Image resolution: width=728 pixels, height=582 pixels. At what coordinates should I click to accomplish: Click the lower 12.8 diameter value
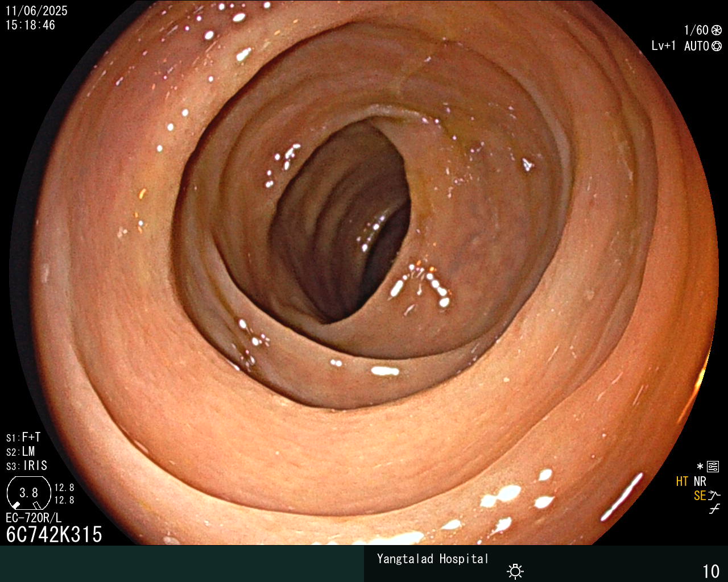point(64,500)
